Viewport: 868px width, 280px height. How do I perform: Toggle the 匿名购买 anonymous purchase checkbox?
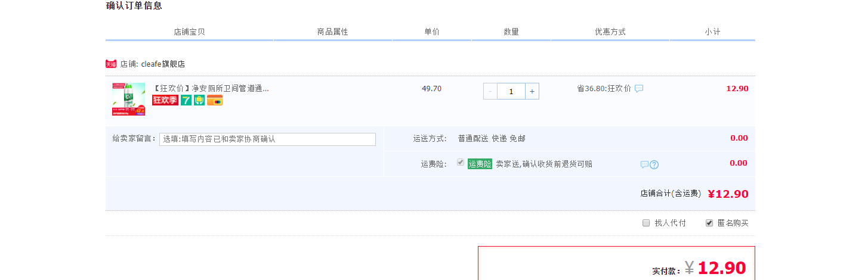click(x=709, y=223)
